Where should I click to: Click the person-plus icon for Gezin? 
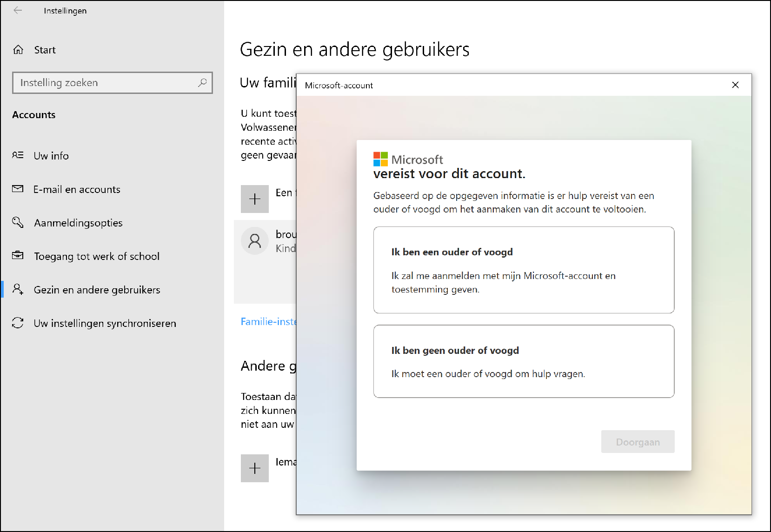[x=18, y=289]
